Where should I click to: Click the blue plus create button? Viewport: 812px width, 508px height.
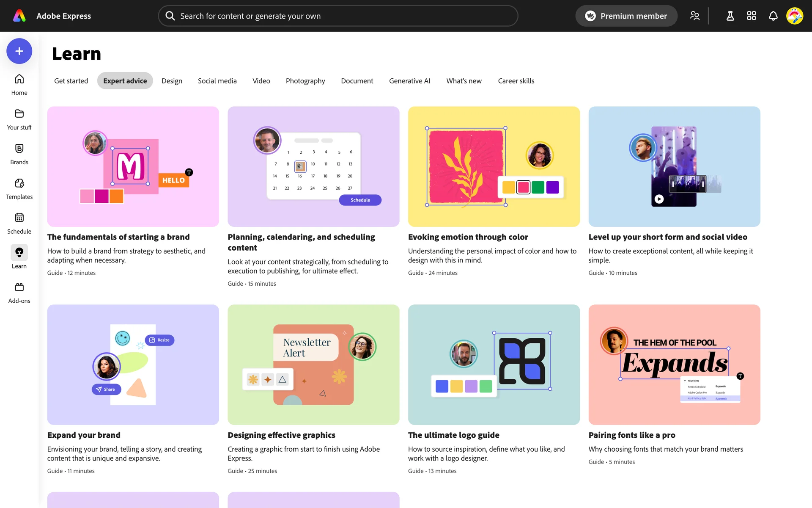pyautogui.click(x=19, y=51)
